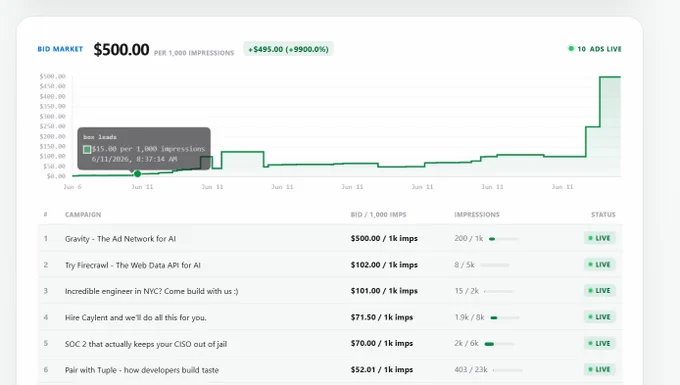Viewport: 680px width, 385px height.
Task: Click the 403 / 23k impressions value
Action: pyautogui.click(x=471, y=370)
